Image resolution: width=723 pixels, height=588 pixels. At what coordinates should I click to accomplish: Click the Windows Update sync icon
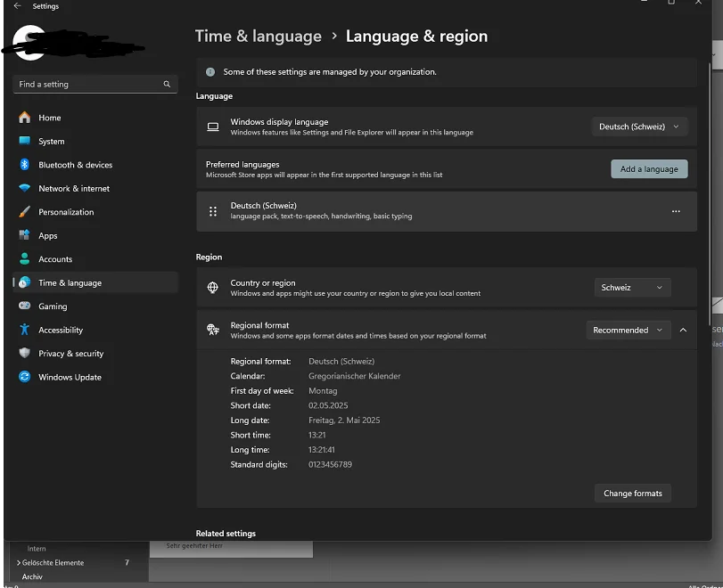pos(25,377)
